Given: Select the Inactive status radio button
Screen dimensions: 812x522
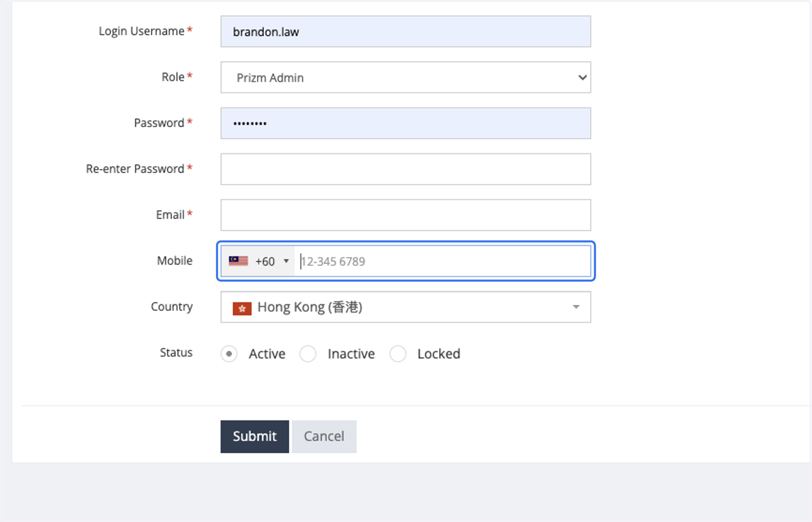Looking at the screenshot, I should point(308,354).
